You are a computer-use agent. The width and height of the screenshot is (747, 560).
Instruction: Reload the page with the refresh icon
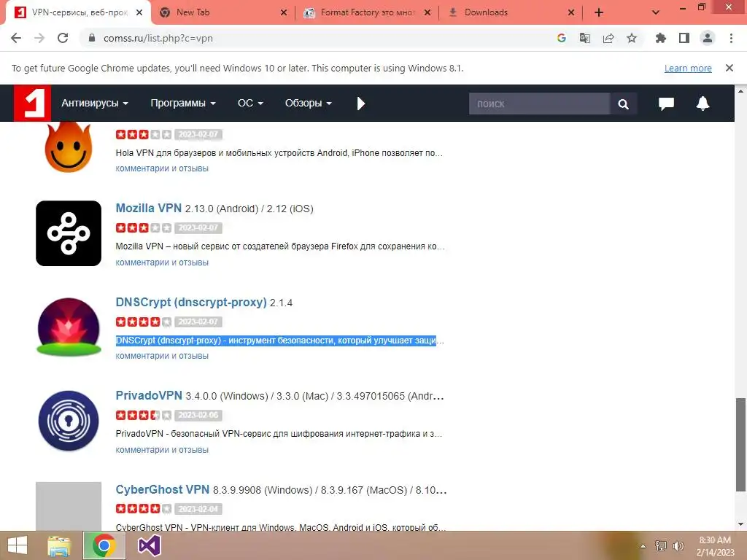point(63,38)
